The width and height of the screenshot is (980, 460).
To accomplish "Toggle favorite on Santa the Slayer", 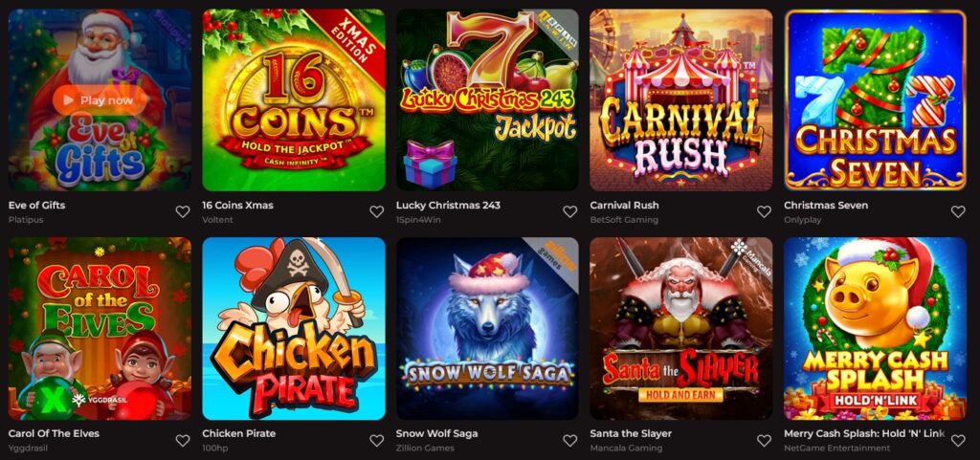I will click(x=764, y=441).
